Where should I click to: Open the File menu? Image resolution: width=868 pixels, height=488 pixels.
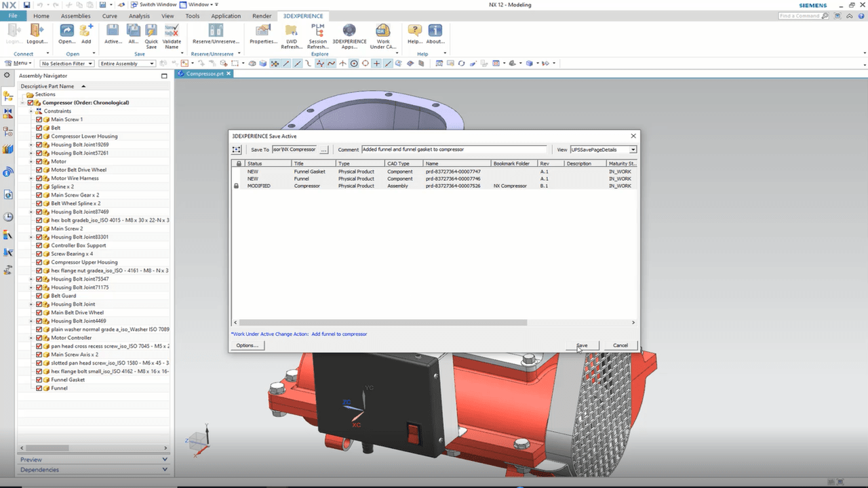(13, 16)
